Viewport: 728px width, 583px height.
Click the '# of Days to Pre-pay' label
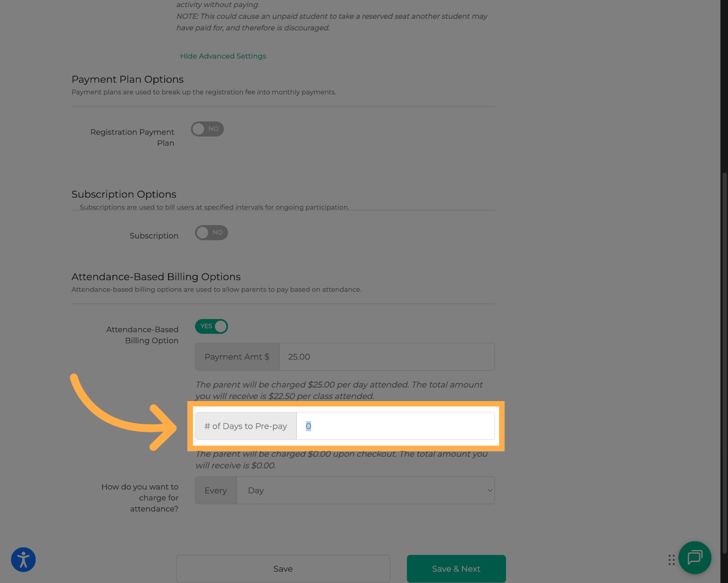click(x=246, y=426)
